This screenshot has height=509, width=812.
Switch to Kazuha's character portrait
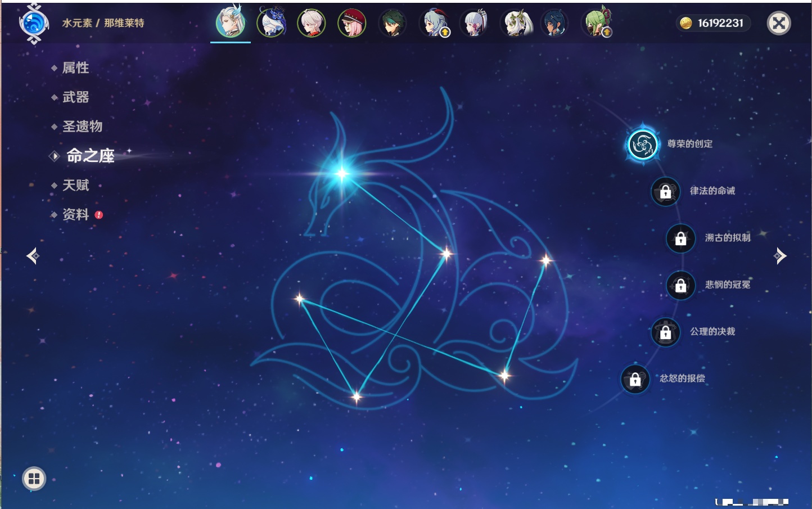312,23
